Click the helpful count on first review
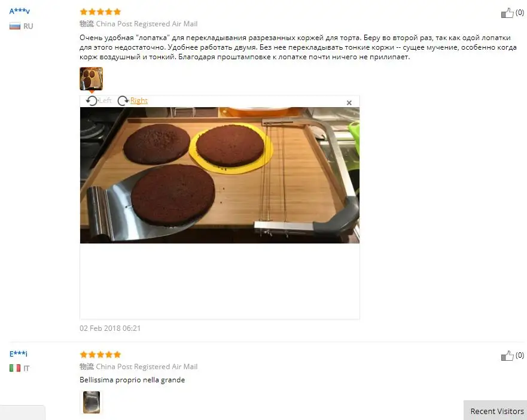 pyautogui.click(x=520, y=13)
